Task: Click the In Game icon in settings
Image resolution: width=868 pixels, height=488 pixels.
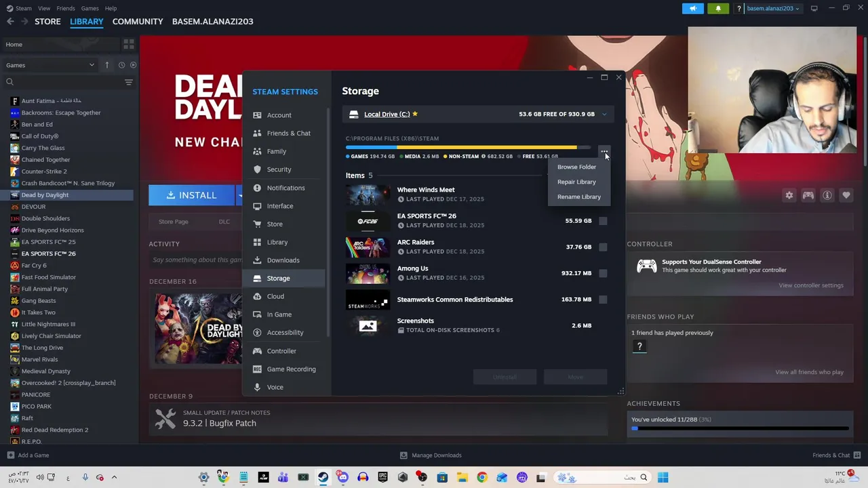Action: tap(257, 314)
